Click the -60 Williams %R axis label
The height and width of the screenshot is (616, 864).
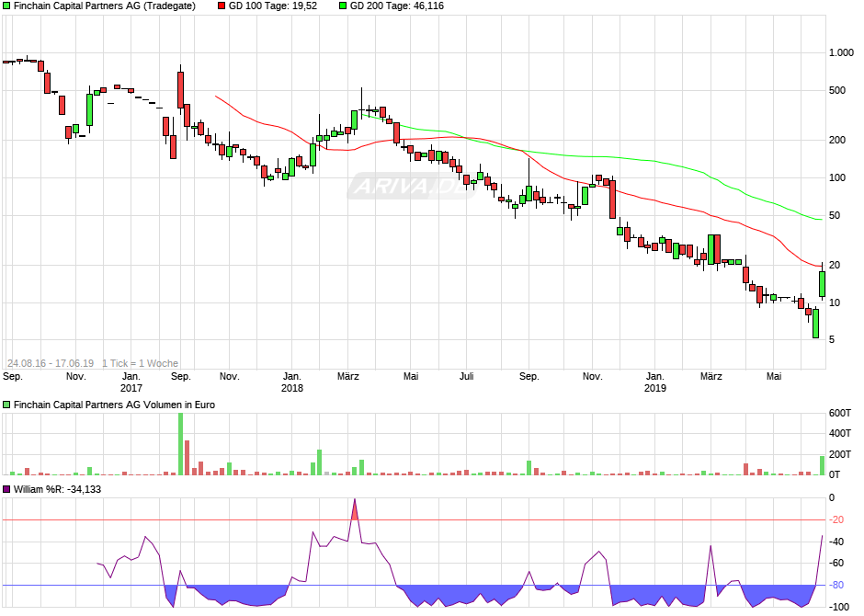tap(837, 563)
